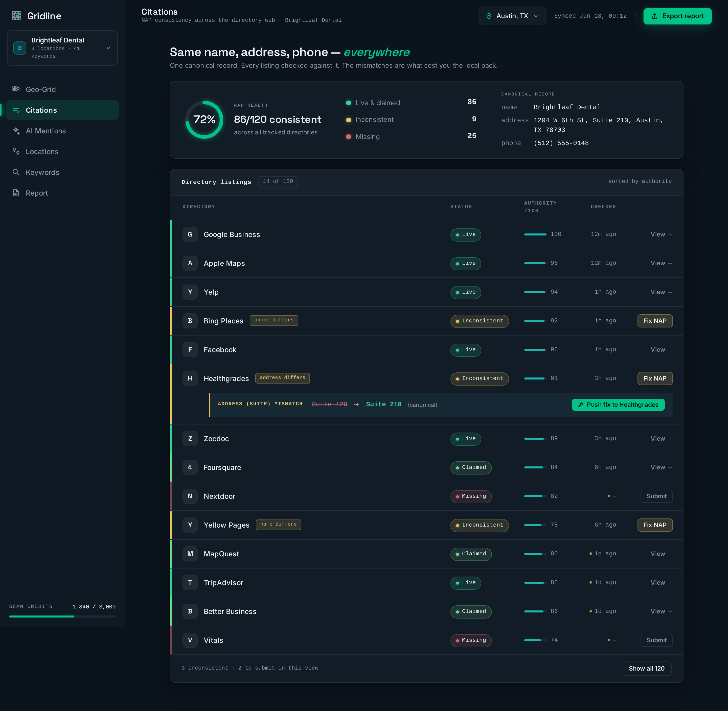Open the View link for TripAdvisor
The image size is (728, 711).
[661, 583]
